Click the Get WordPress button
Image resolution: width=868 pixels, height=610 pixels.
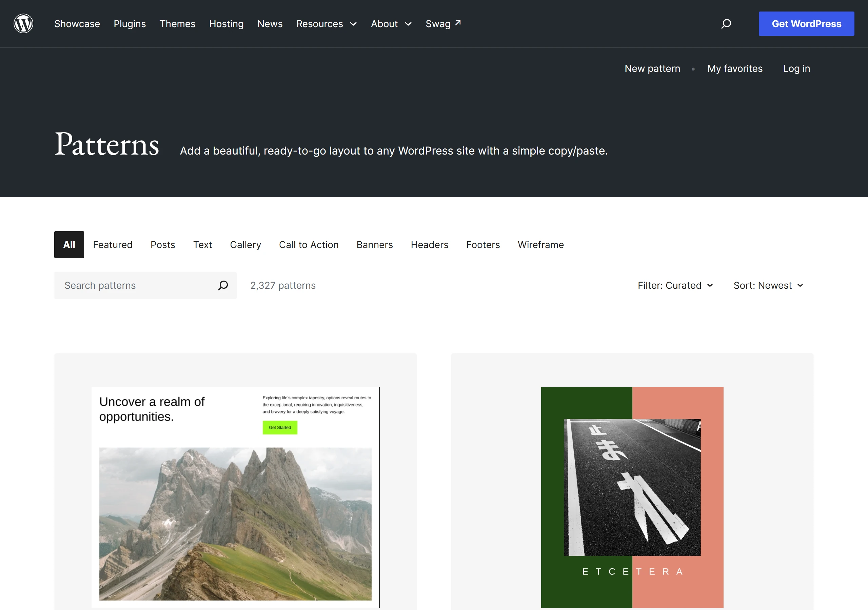coord(806,24)
